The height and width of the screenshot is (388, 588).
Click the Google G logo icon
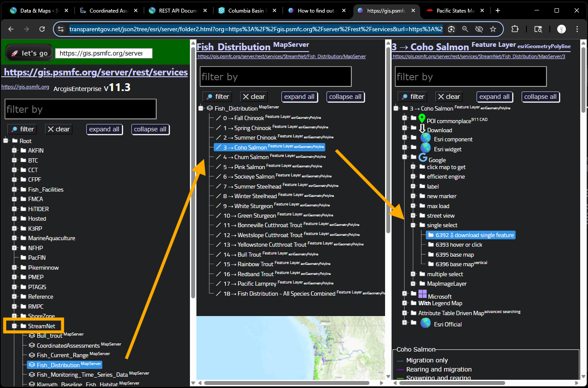point(423,158)
